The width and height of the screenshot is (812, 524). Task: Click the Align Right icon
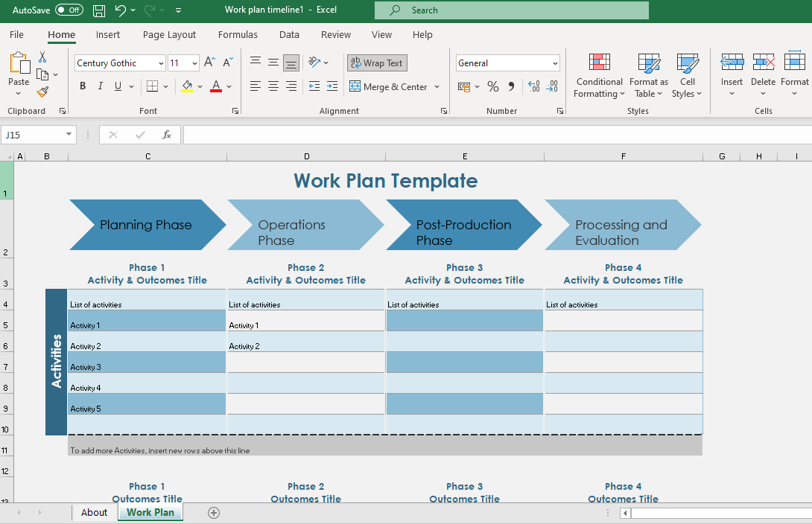[291, 86]
